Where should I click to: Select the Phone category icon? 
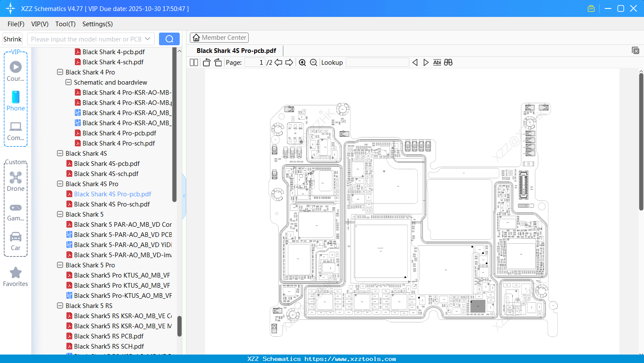(x=16, y=101)
